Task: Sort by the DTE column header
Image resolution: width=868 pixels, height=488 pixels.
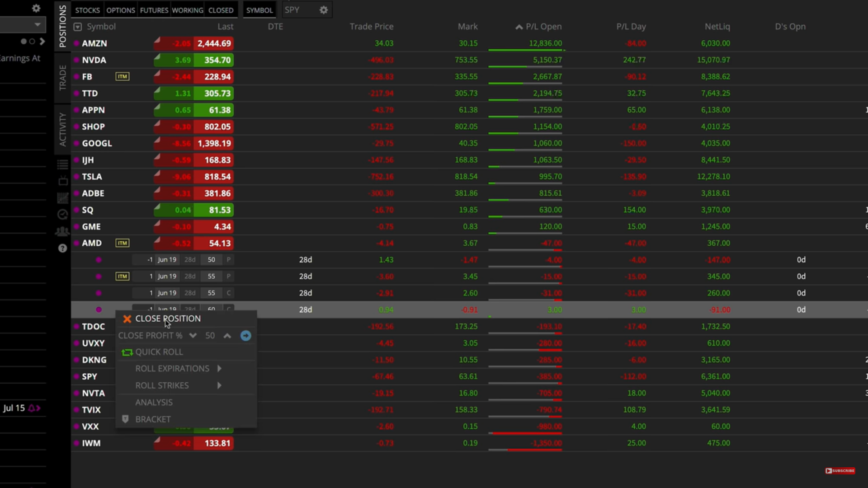Action: tap(275, 27)
